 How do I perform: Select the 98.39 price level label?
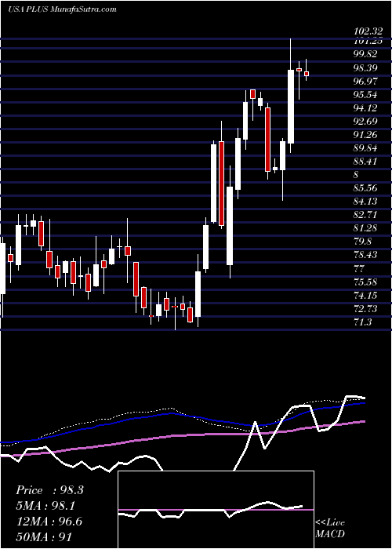coord(366,67)
